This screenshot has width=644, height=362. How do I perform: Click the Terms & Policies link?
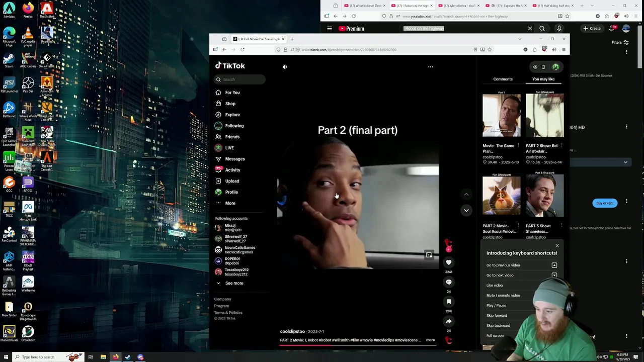(228, 313)
